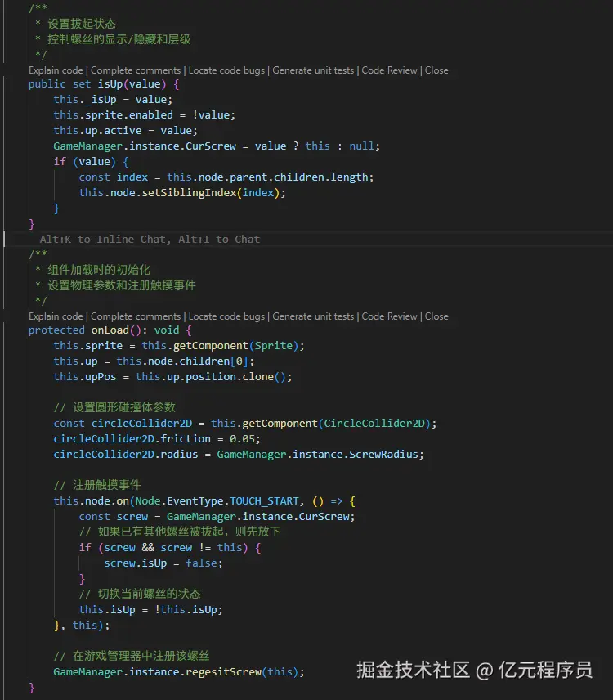Click the line 'this.sprite.enabled = !value;'

(x=144, y=115)
